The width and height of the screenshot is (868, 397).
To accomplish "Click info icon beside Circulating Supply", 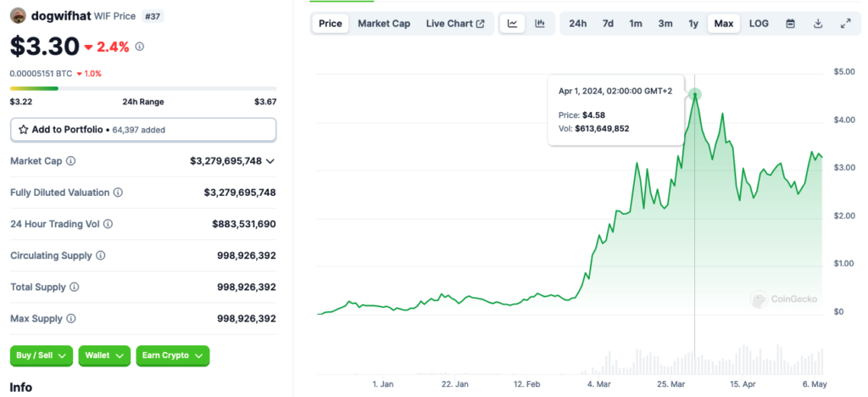I will point(101,255).
